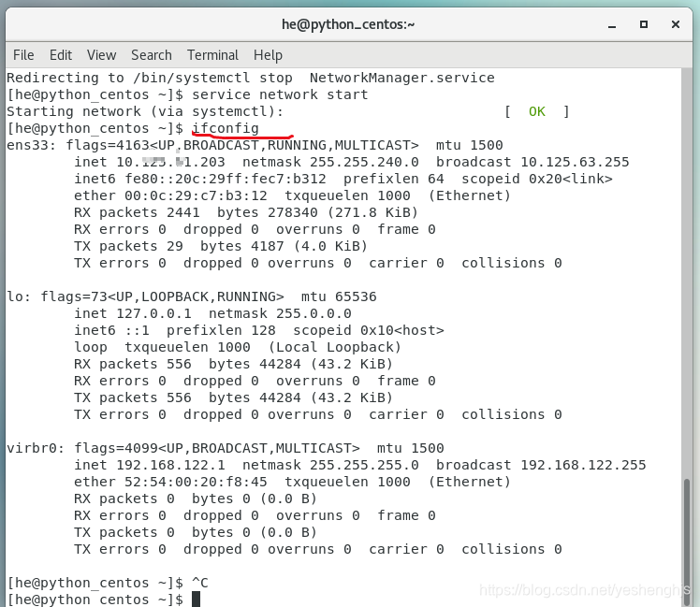Click '(Local Loopback)' text
Image resolution: width=700 pixels, height=607 pixels.
[x=335, y=347]
